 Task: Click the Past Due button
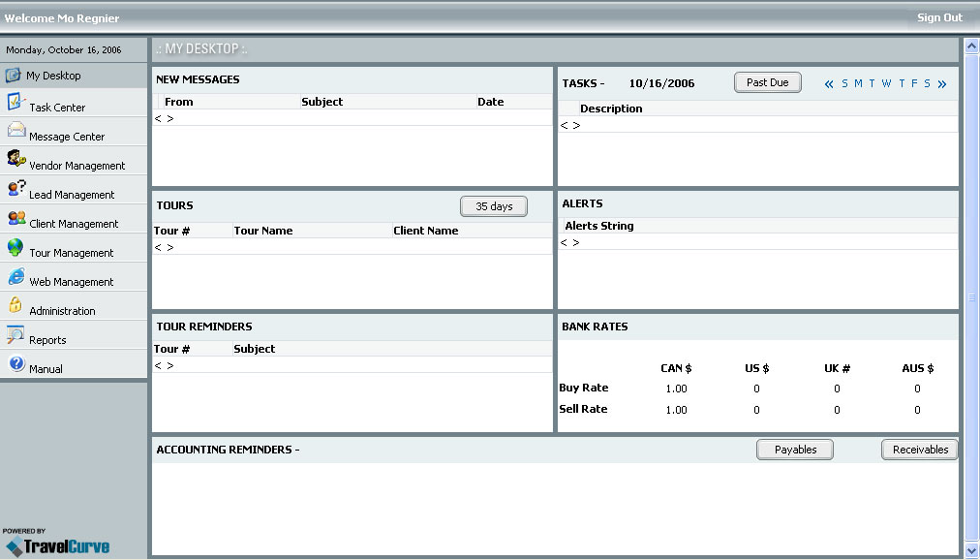767,83
